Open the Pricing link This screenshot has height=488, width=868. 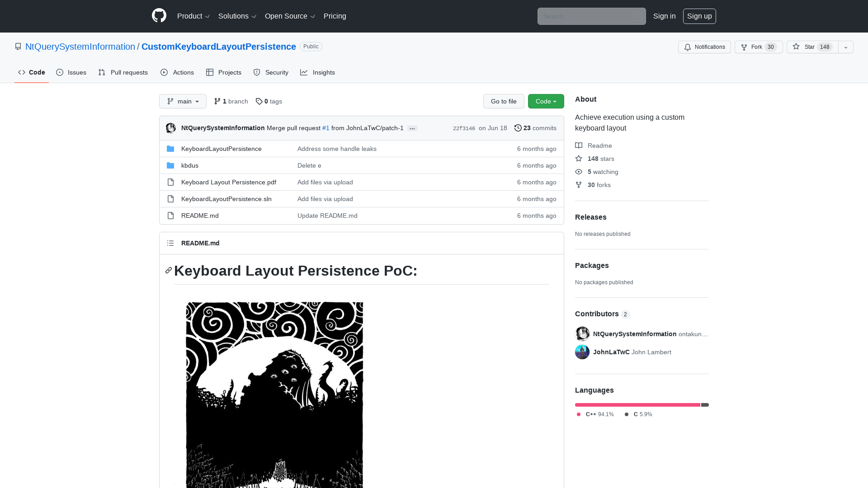coord(335,16)
